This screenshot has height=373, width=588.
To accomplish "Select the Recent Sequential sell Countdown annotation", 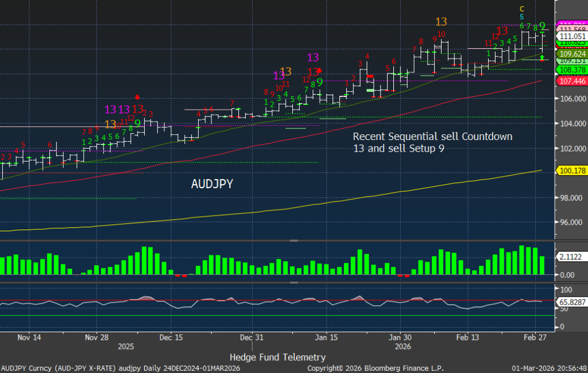I will click(x=432, y=142).
